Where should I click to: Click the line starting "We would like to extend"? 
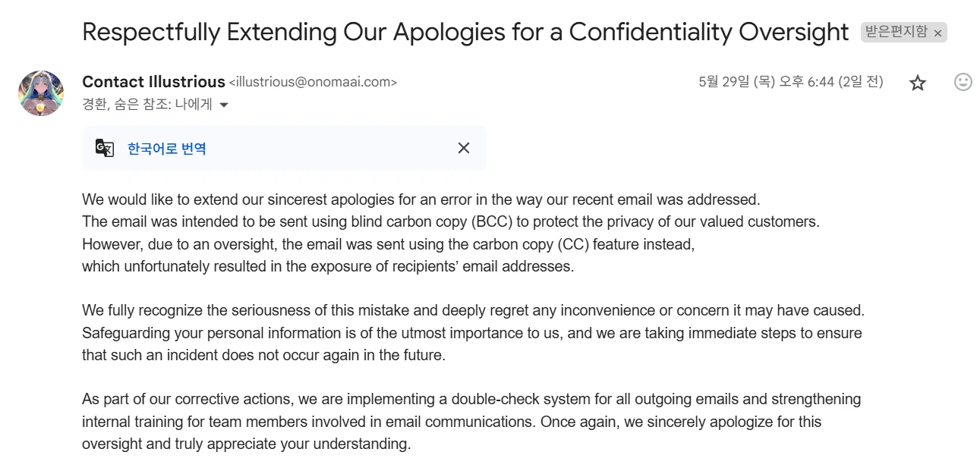[x=421, y=200]
